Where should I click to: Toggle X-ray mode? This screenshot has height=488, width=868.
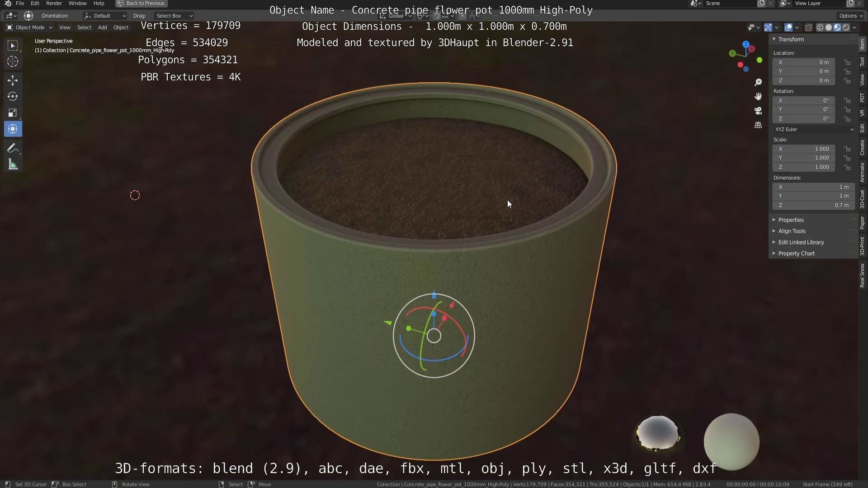[x=809, y=28]
